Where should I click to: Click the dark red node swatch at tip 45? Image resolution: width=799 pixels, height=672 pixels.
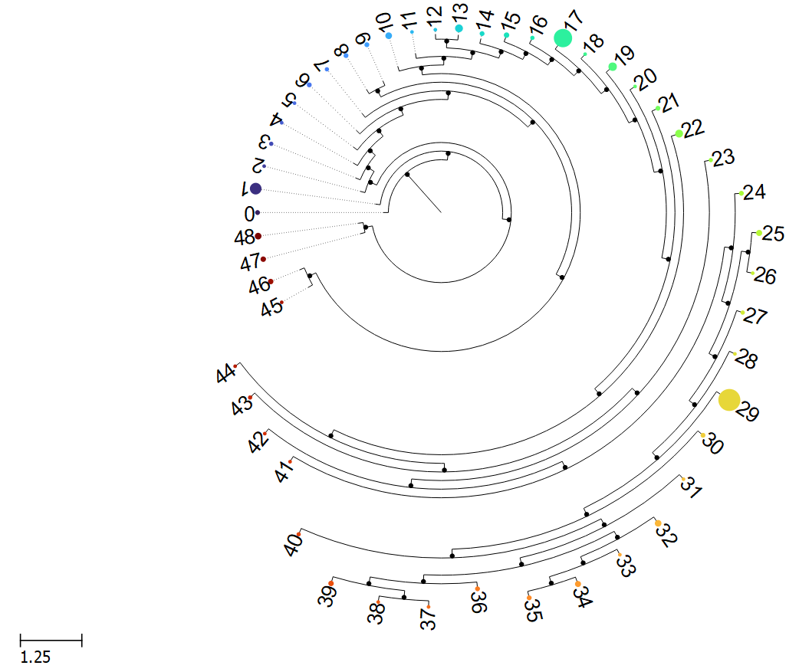(x=281, y=302)
